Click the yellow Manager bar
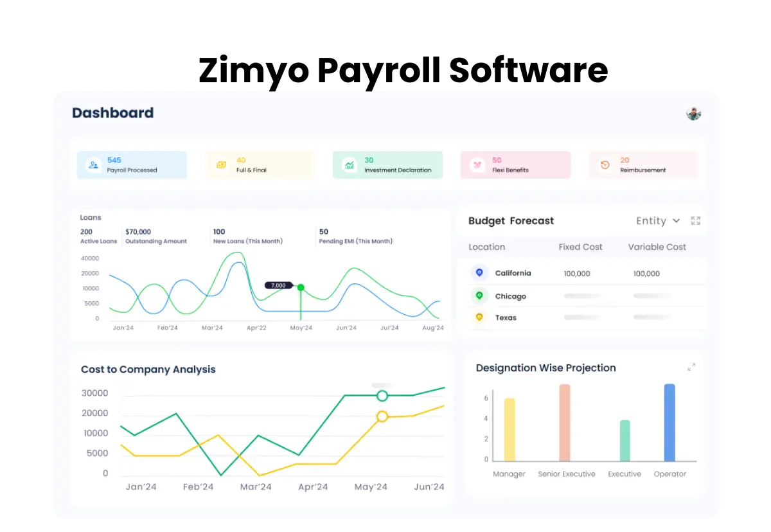771x532 pixels. [x=510, y=429]
